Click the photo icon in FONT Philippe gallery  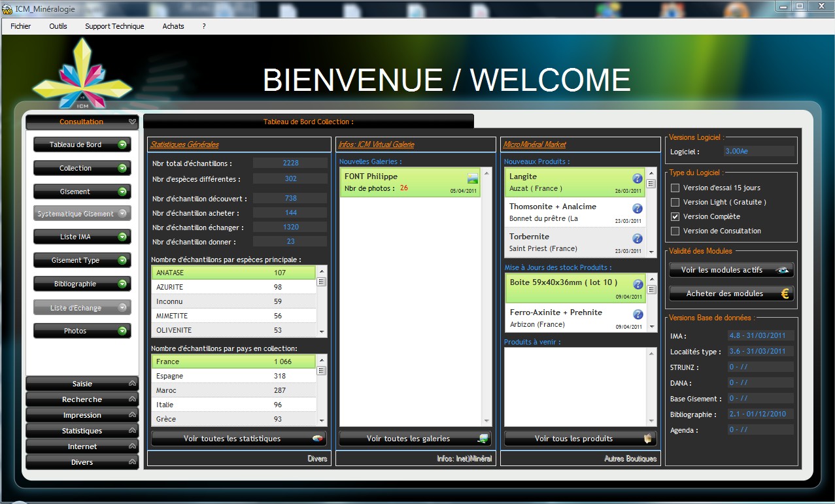click(473, 178)
